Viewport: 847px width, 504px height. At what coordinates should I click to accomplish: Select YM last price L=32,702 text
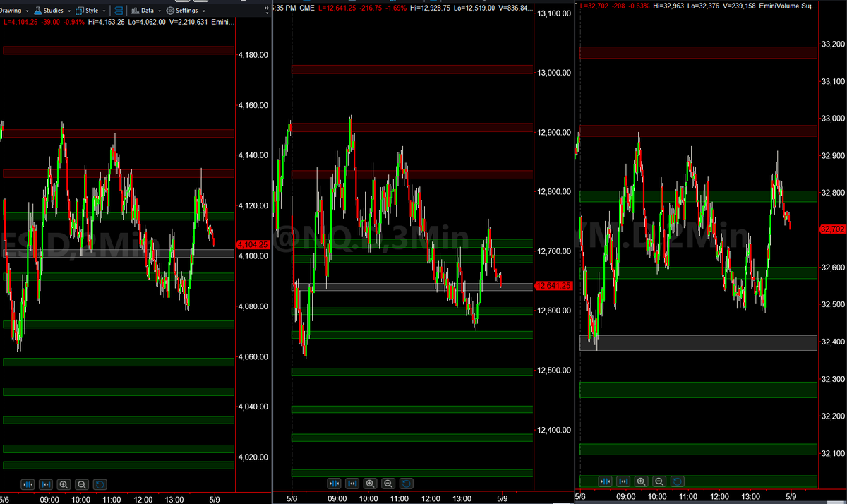594,5
